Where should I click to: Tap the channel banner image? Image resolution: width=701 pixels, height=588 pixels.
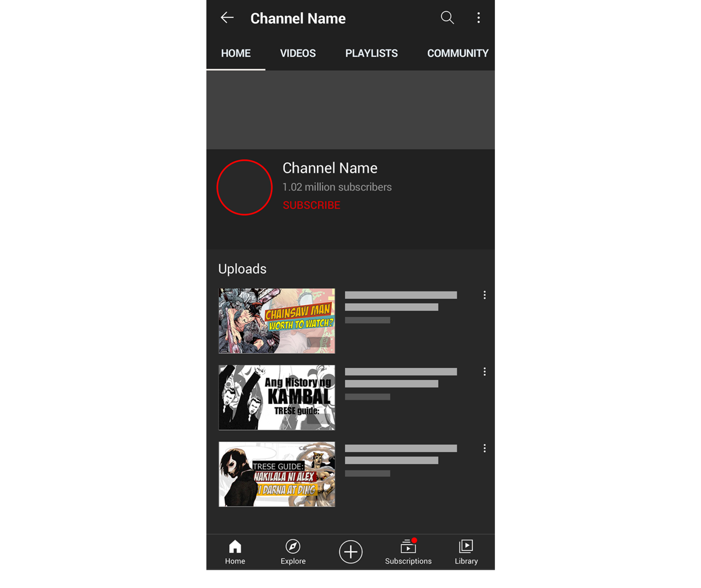point(350,110)
